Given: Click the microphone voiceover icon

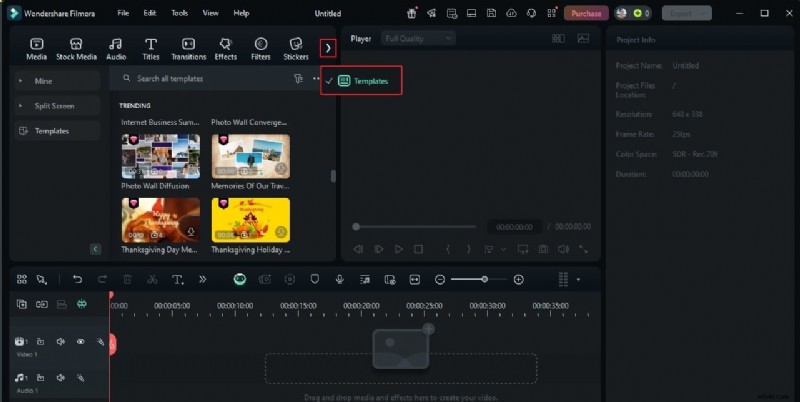Looking at the screenshot, I should (340, 280).
